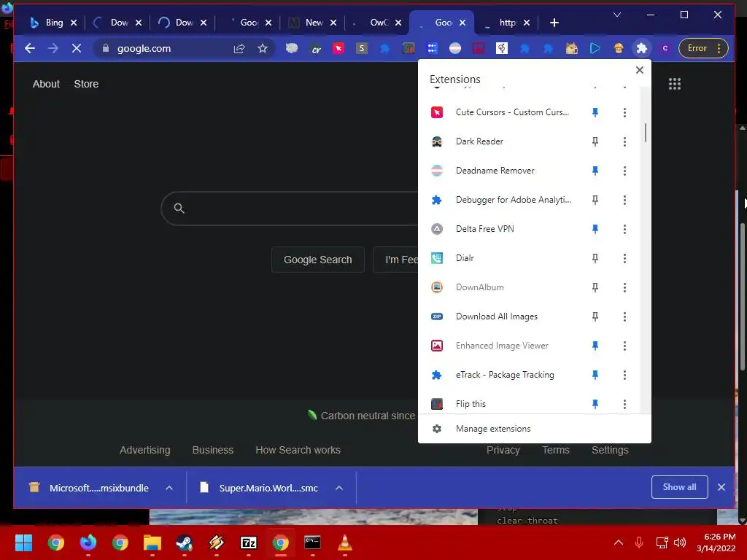Bookmark this page with the star icon
747x560 pixels.
(x=263, y=48)
